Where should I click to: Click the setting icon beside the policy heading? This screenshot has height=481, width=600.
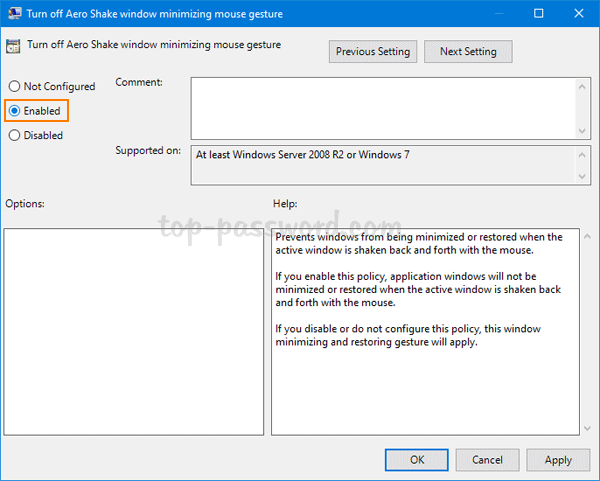14,46
